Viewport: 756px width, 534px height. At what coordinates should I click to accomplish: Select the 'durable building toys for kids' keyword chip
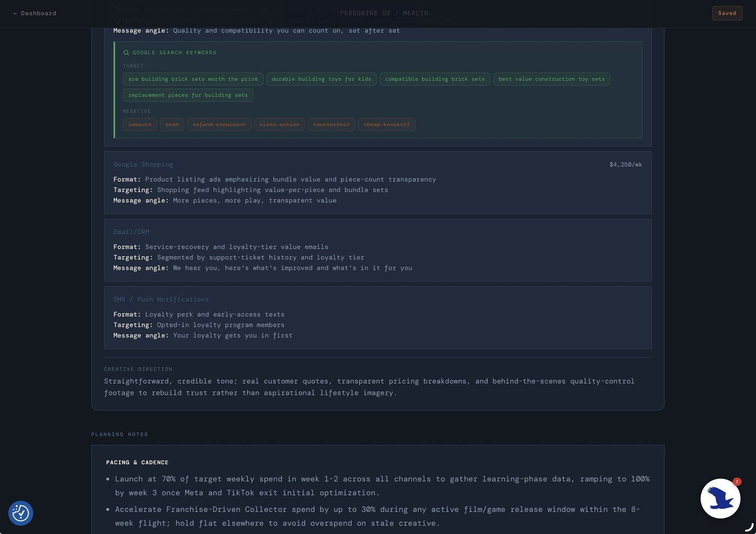[x=321, y=79]
